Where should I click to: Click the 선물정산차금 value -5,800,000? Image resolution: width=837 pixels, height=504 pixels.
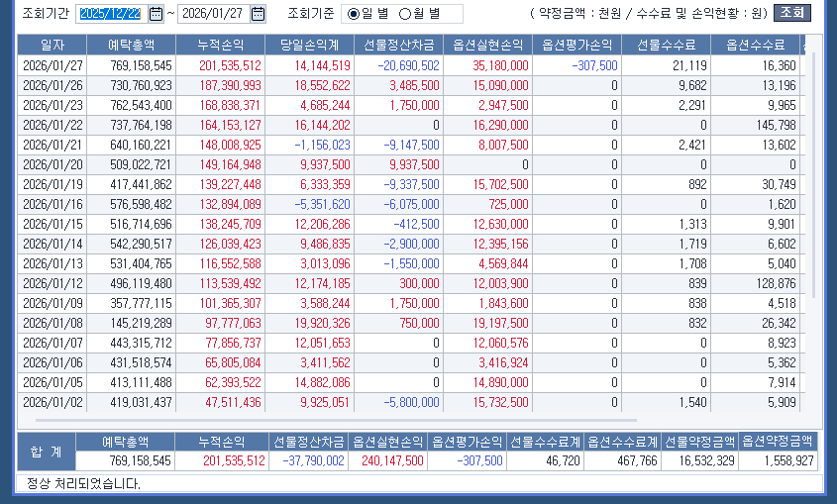[411, 402]
